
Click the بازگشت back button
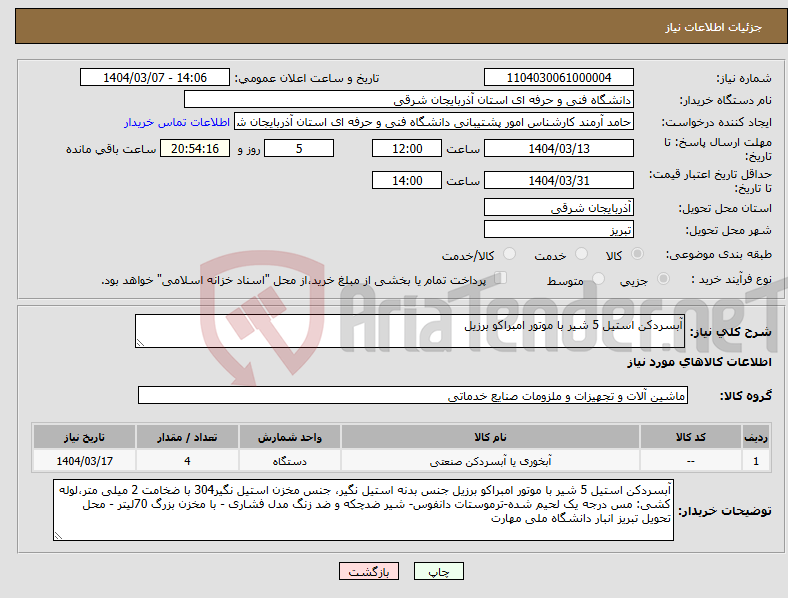tap(369, 571)
